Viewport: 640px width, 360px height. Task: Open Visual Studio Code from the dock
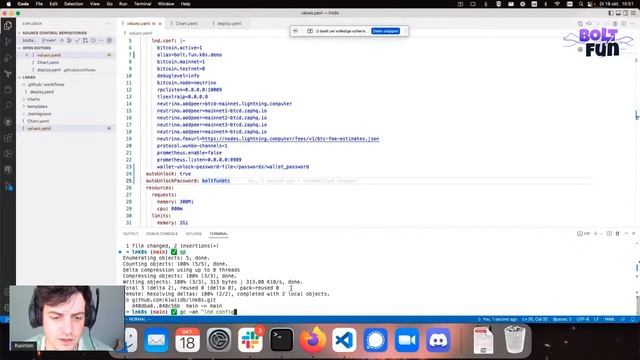344,340
